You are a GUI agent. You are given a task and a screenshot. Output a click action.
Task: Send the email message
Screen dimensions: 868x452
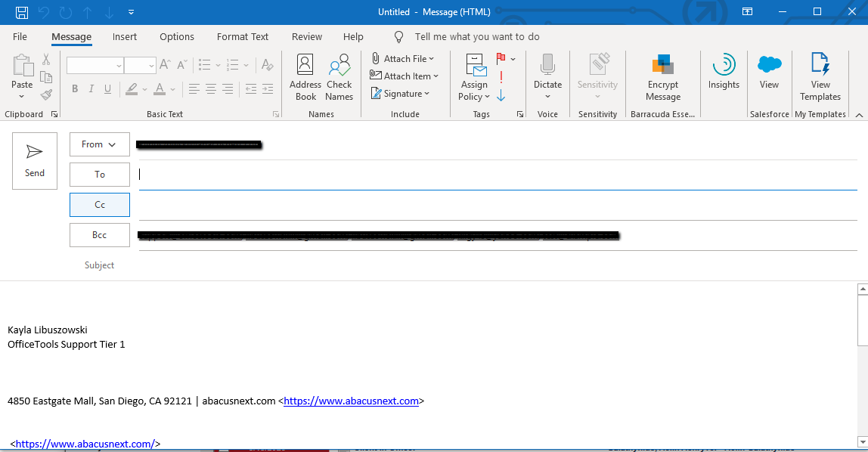click(34, 161)
